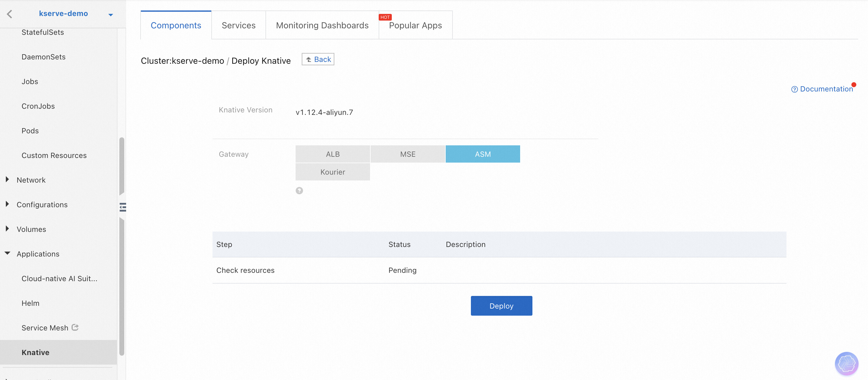Click the HOT badge on Popular Apps
The height and width of the screenshot is (380, 868).
pyautogui.click(x=385, y=17)
